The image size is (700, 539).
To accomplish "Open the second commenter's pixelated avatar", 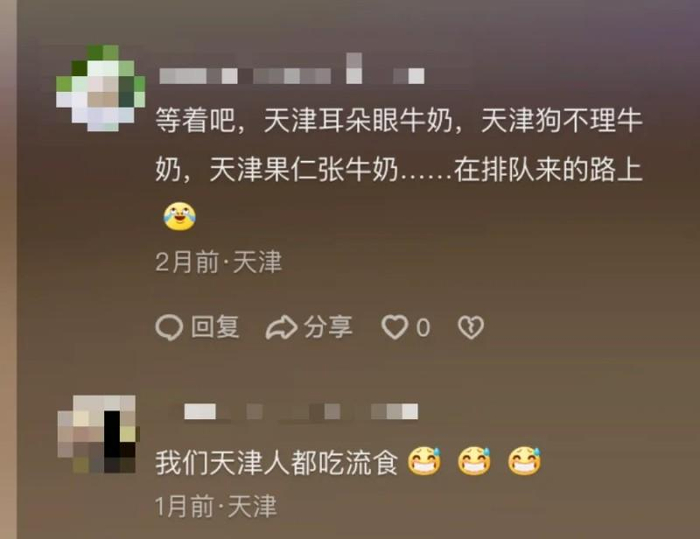I will tap(98, 434).
